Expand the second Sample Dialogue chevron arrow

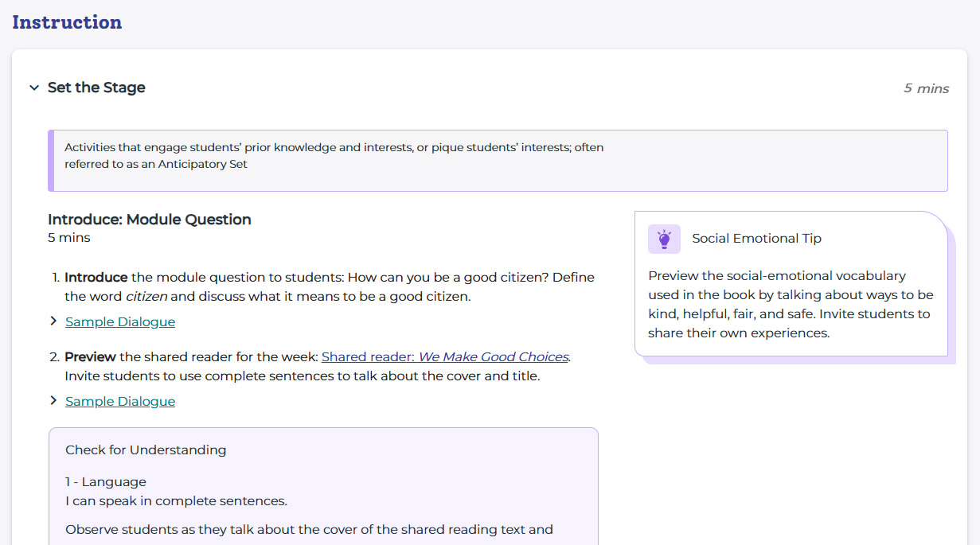(53, 401)
